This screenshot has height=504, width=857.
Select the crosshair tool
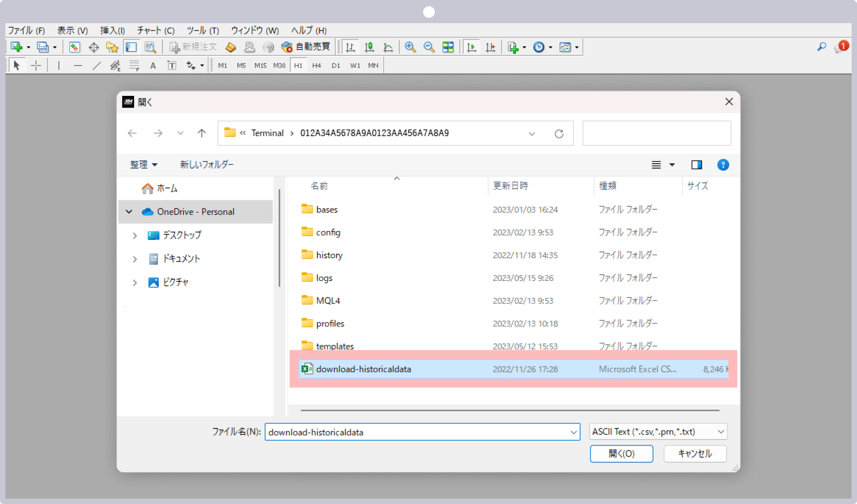point(36,66)
